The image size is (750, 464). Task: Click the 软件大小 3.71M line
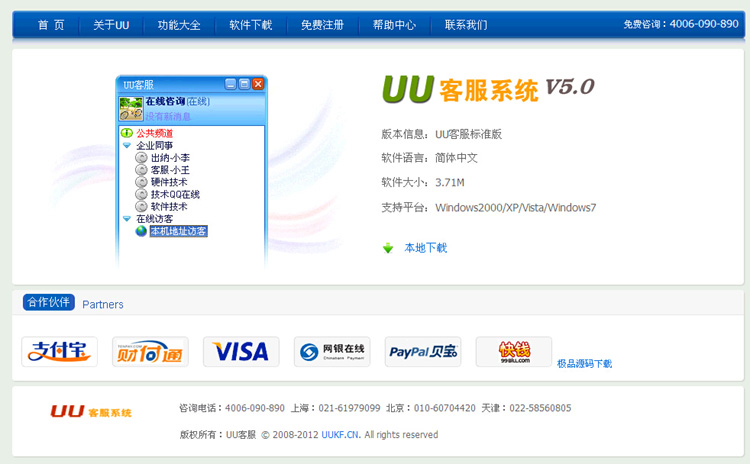(423, 182)
